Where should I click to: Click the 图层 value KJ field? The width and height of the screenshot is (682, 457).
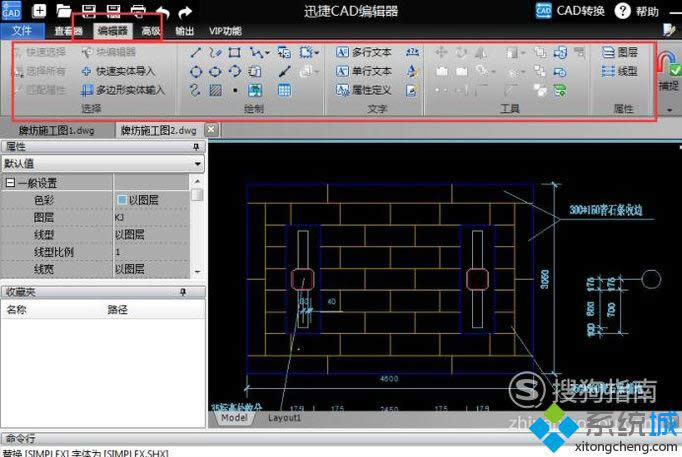pyautogui.click(x=152, y=217)
